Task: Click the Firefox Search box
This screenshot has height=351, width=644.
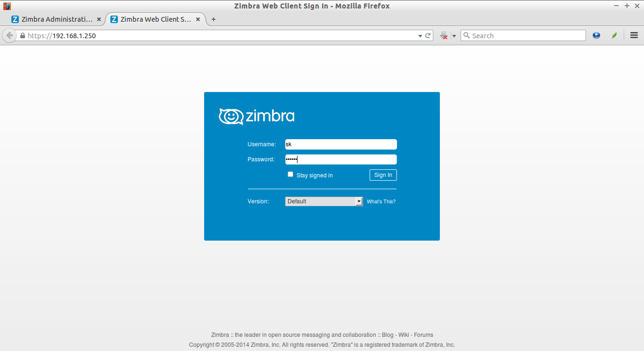Action: (523, 35)
